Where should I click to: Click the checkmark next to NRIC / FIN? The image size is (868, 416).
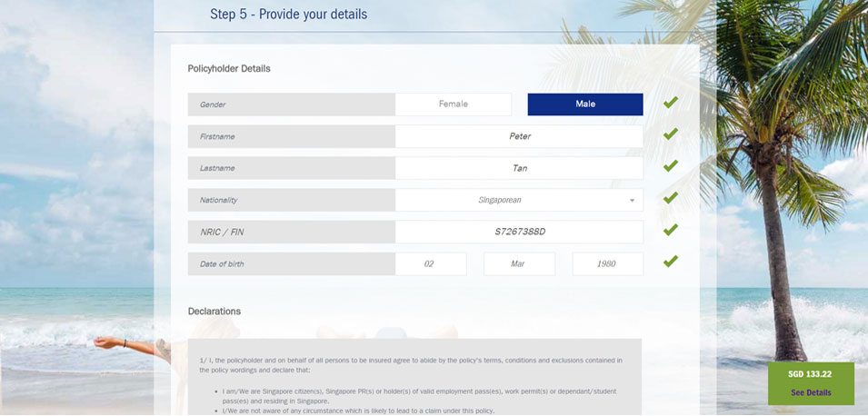tap(671, 230)
